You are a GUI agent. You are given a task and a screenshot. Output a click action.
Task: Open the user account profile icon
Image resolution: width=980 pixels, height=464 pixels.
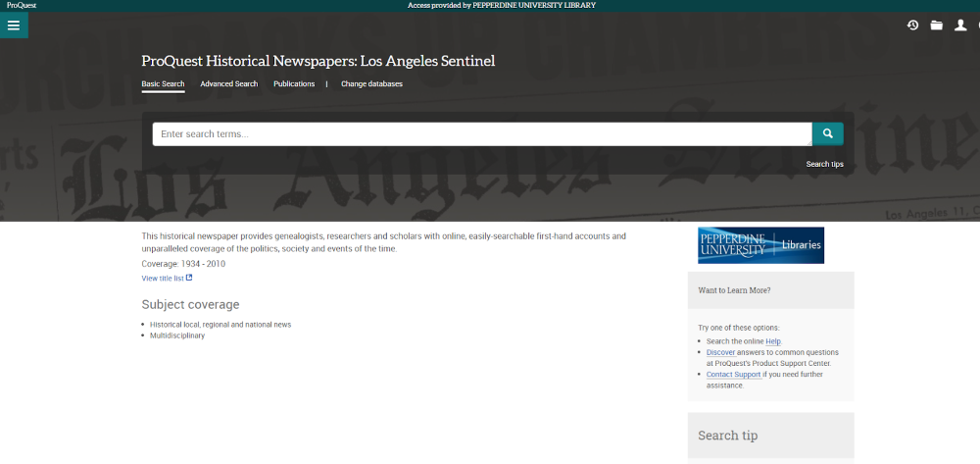pos(960,25)
